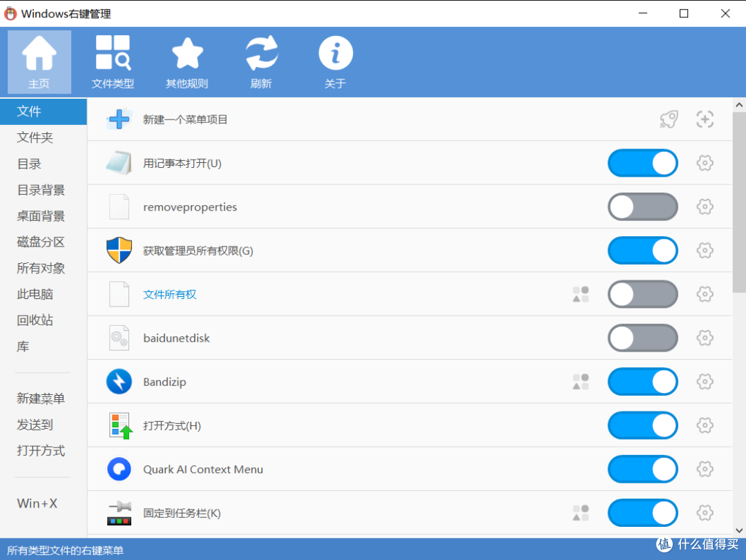Turn off the Bandizip toggle

coord(643,382)
